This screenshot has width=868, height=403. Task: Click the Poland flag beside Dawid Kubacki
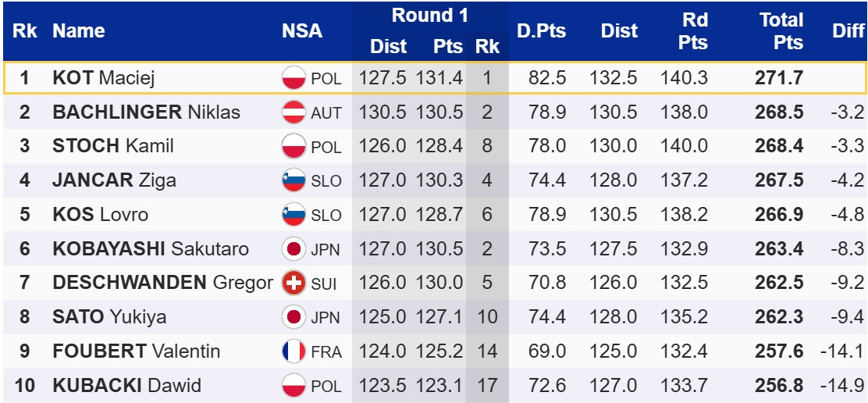click(293, 386)
